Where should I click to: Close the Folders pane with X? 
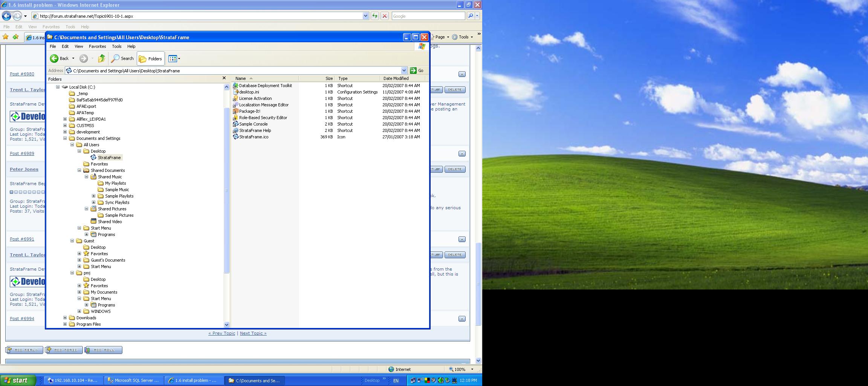coord(224,78)
